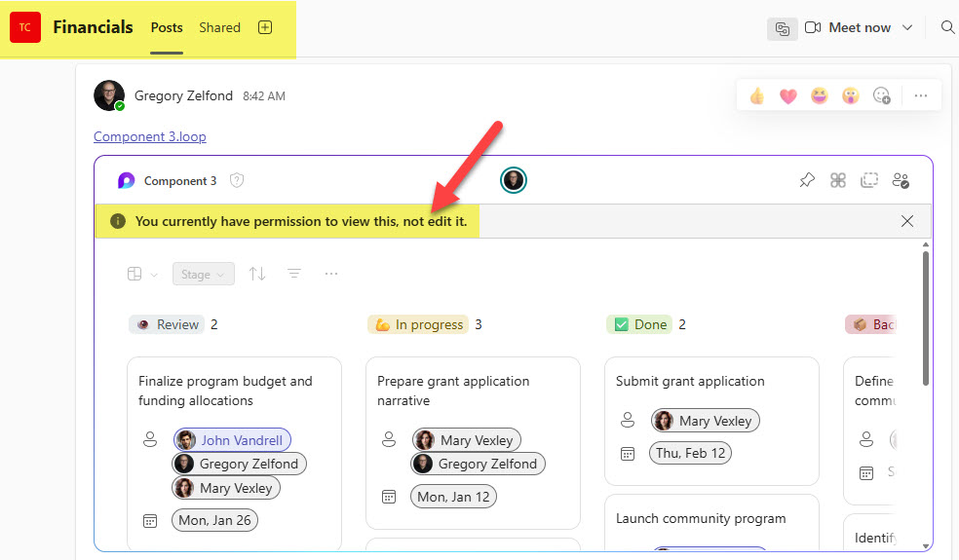Click the viewer avatar in component header
This screenshot has height=560, width=959.
pyautogui.click(x=514, y=180)
